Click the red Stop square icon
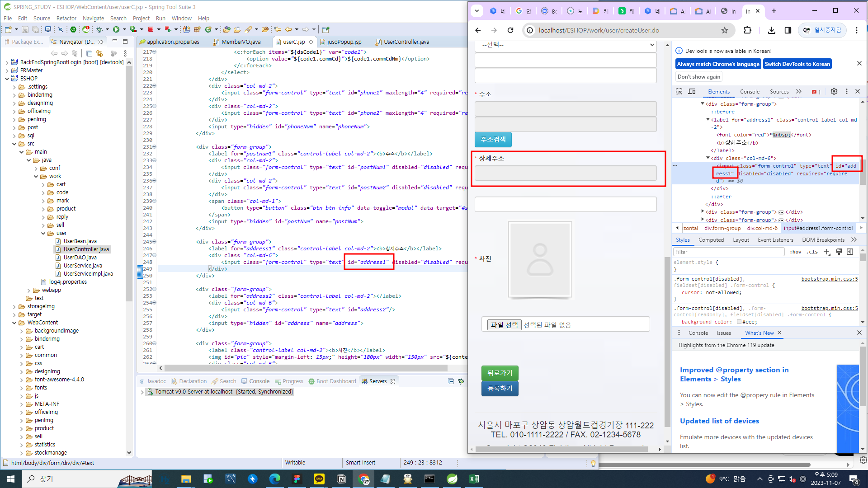Screen dimensions: 868x488 pyautogui.click(x=151, y=29)
